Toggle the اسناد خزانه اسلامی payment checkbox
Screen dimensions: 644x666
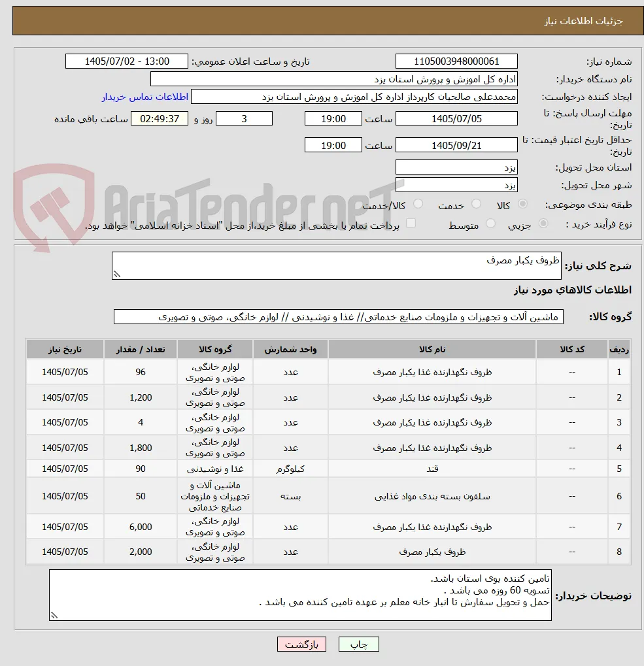click(x=411, y=224)
